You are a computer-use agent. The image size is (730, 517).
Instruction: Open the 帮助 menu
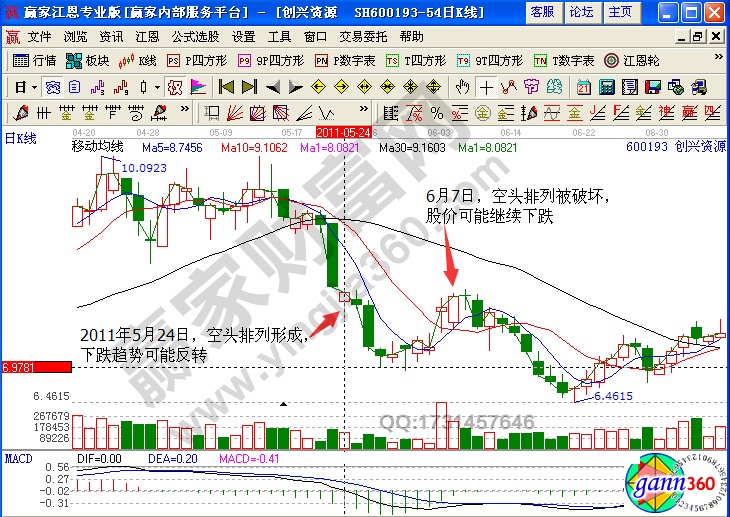tap(412, 36)
